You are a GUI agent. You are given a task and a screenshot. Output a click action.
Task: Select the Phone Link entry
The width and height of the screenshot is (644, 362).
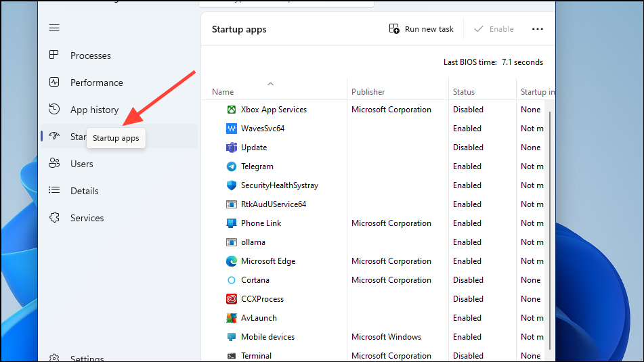261,223
